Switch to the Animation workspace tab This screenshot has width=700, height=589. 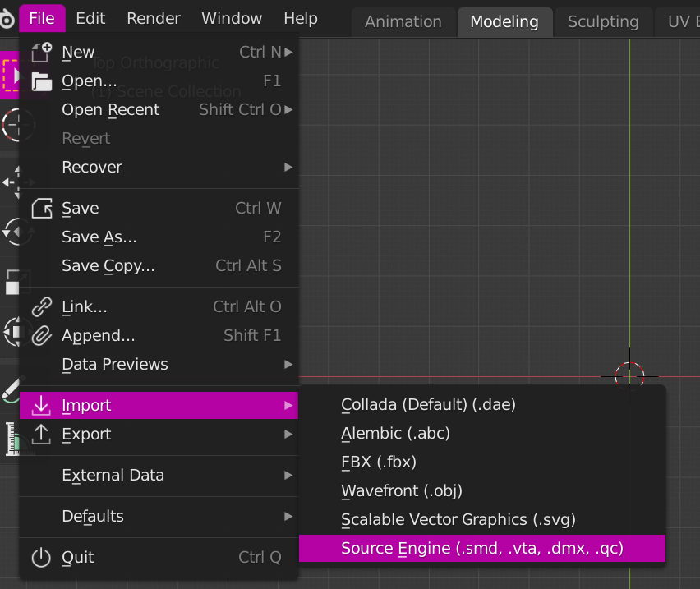(x=403, y=22)
